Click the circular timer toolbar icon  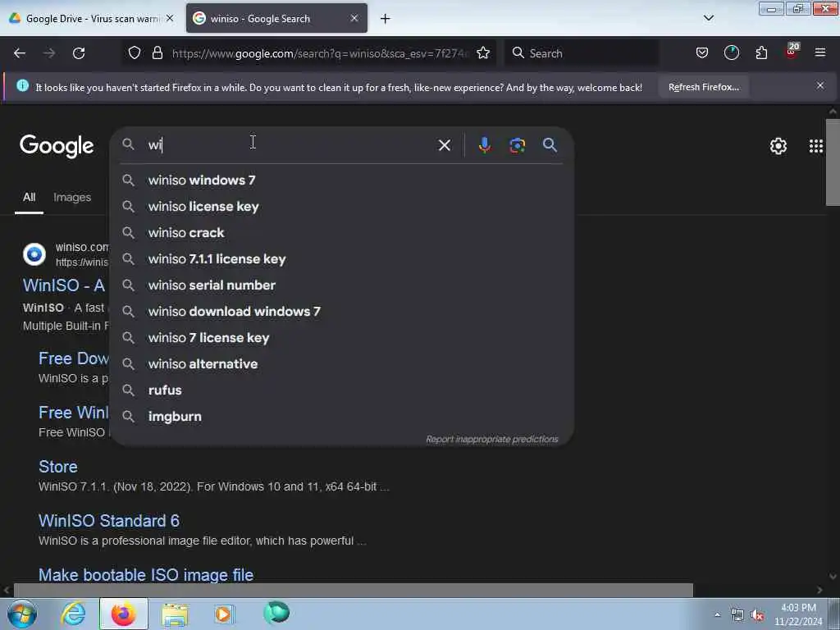(731, 52)
